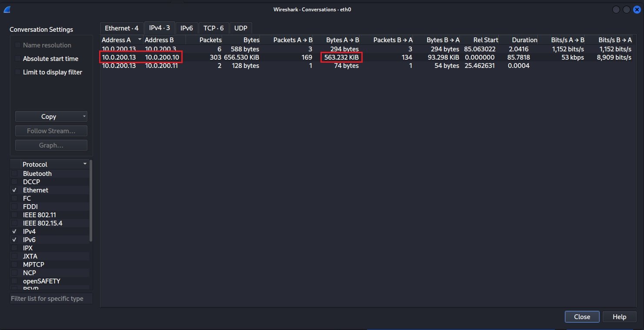Click the 563.232 KiB cell

tap(341, 57)
